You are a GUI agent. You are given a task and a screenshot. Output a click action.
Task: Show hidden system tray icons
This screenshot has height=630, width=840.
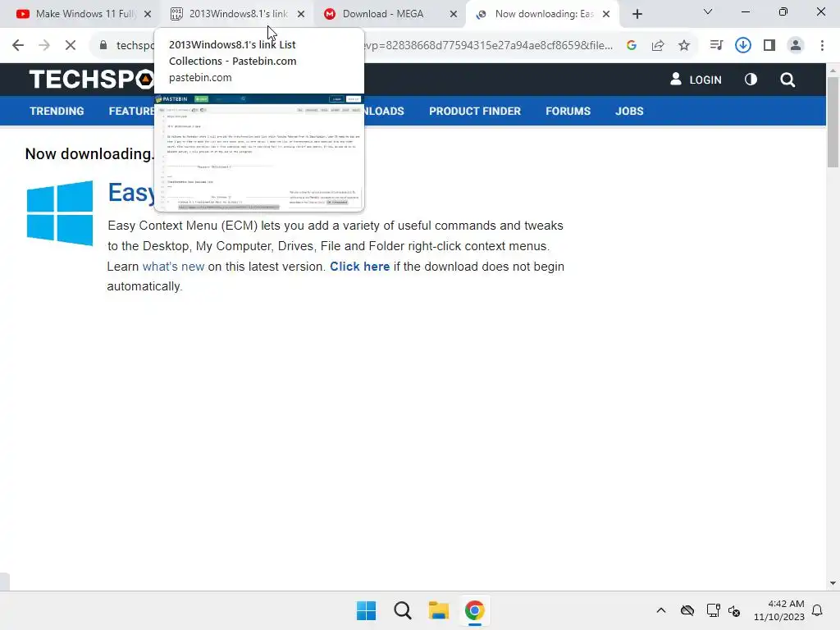tap(661, 610)
